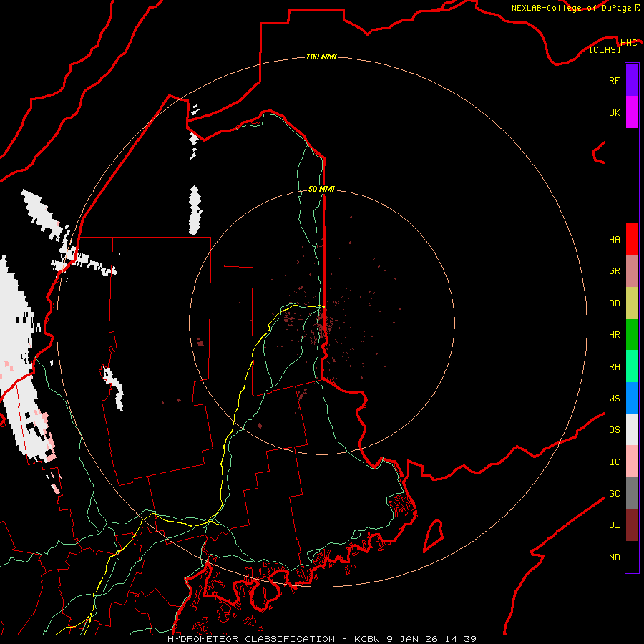Screen dimensions: 644x644
Task: Click the HHC product label
Action: 628,43
